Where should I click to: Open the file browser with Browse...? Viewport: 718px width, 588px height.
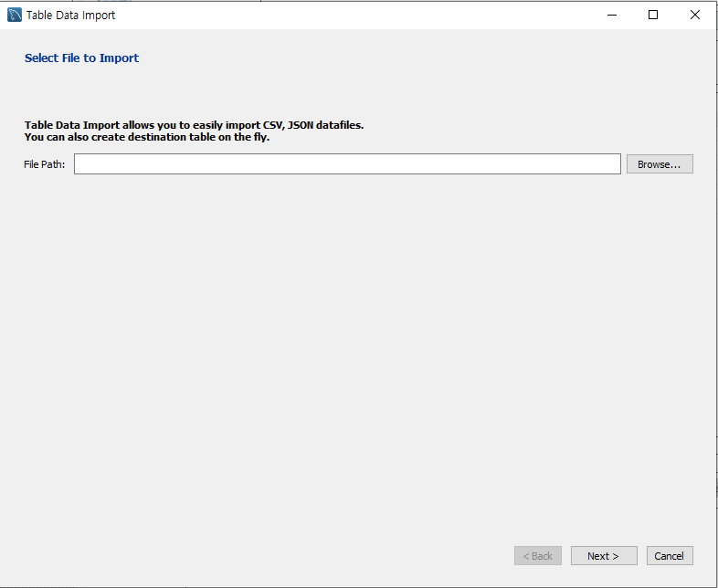[x=660, y=163]
